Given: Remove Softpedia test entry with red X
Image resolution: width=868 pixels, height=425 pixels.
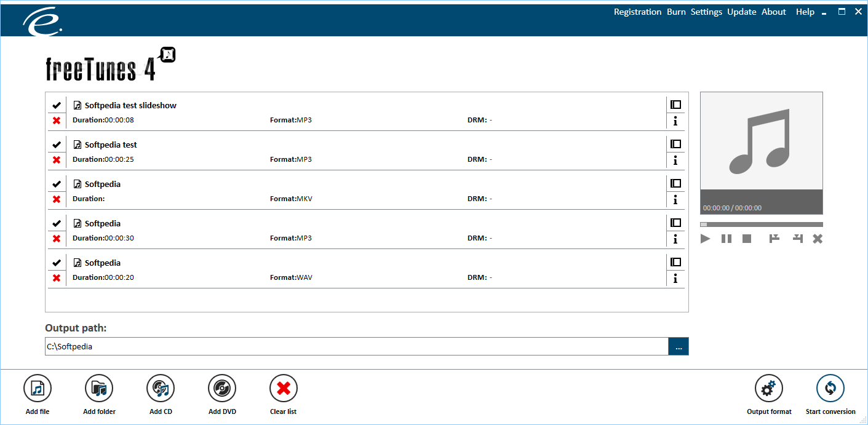Looking at the screenshot, I should pos(57,160).
